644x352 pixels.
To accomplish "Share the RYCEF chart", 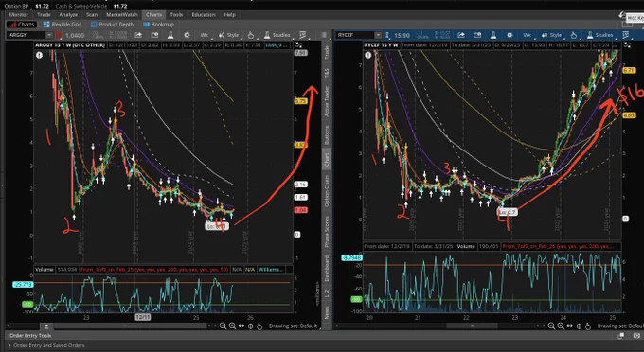I will pos(461,35).
